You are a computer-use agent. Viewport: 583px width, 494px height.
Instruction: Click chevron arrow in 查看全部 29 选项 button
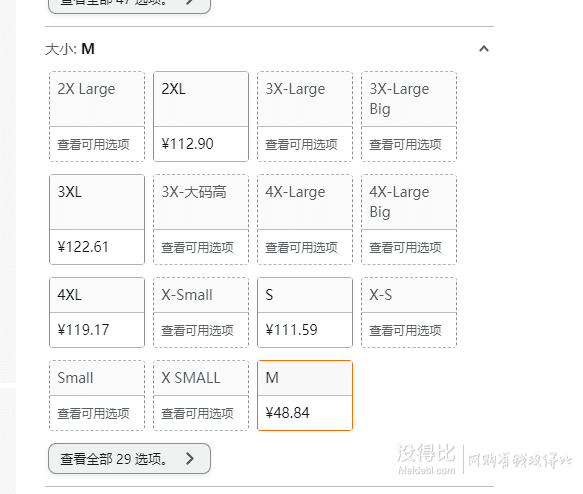click(190, 458)
